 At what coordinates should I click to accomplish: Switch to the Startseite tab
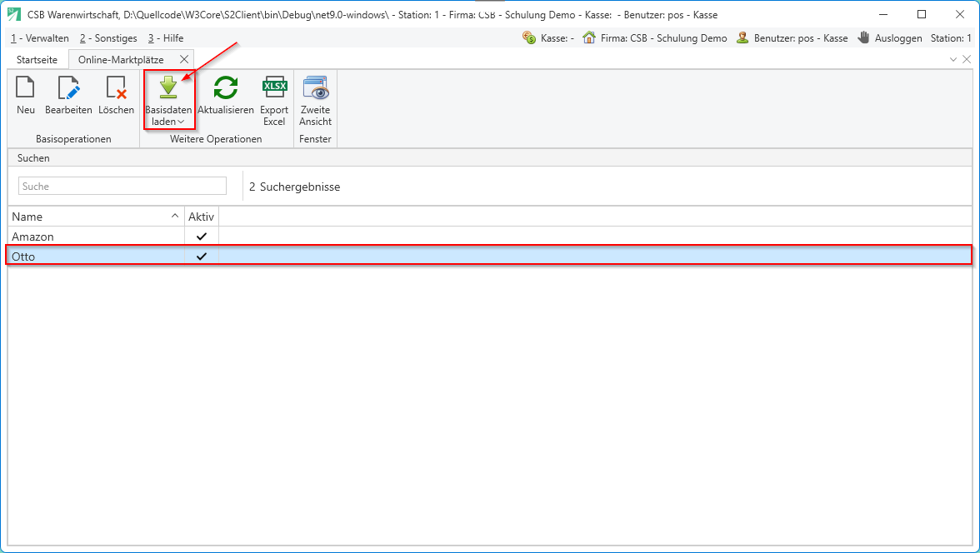click(37, 60)
